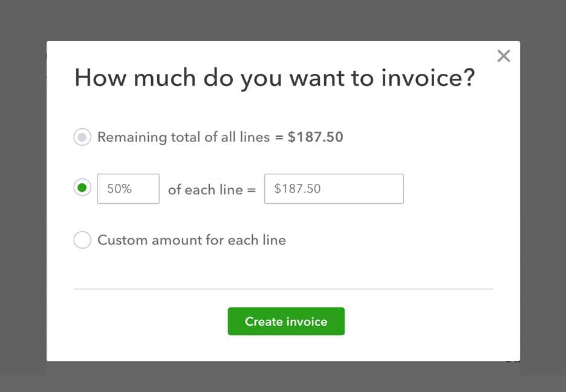Select the percentage of each line radio
This screenshot has width=566, height=392.
pos(82,188)
